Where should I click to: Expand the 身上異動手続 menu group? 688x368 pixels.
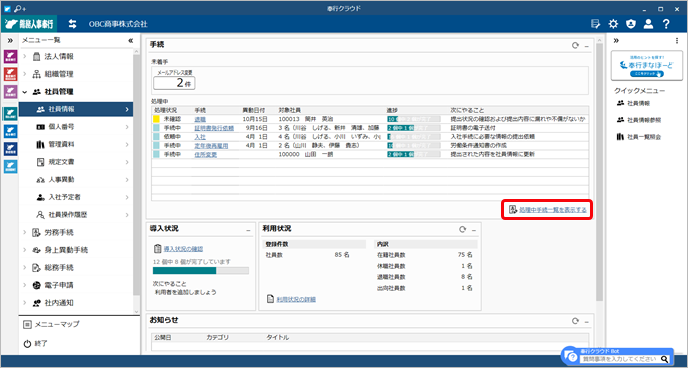[25, 250]
